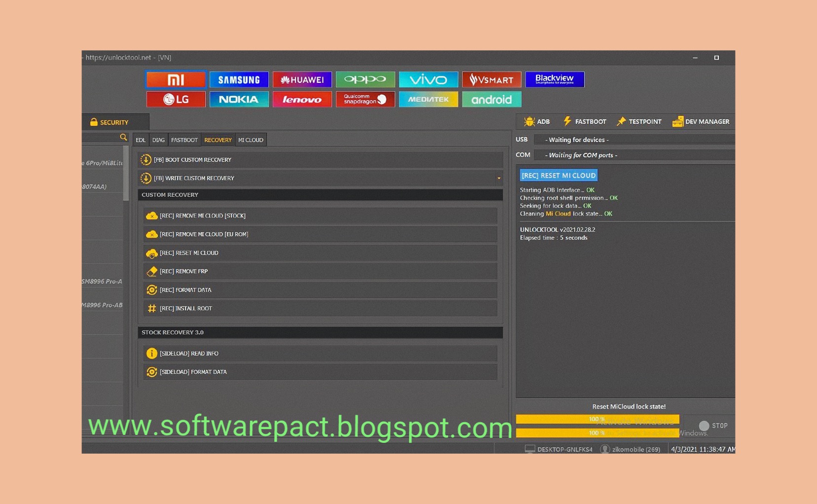
Task: Click the info icon on [SIDELOAD] READ INFO
Action: [151, 353]
